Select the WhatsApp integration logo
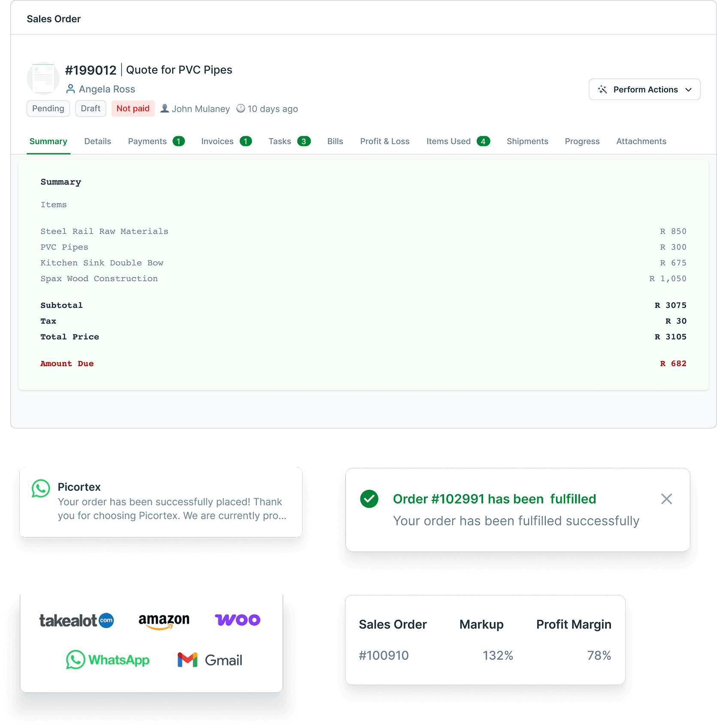The height and width of the screenshot is (728, 717). tap(108, 660)
